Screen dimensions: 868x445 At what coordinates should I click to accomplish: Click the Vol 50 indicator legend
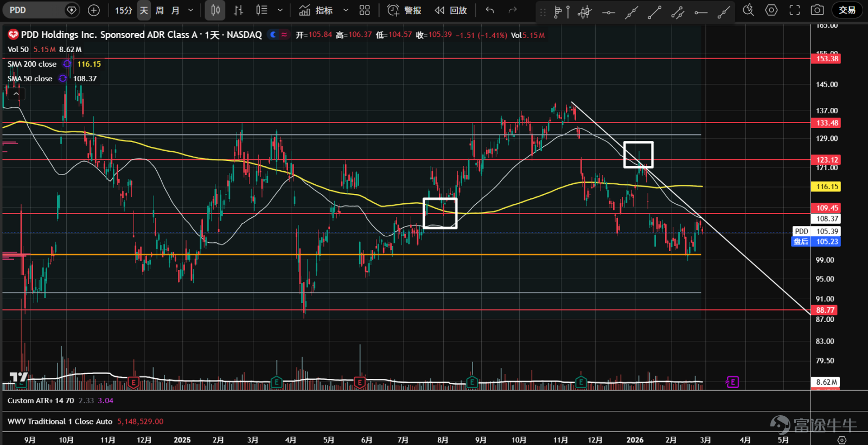point(18,49)
